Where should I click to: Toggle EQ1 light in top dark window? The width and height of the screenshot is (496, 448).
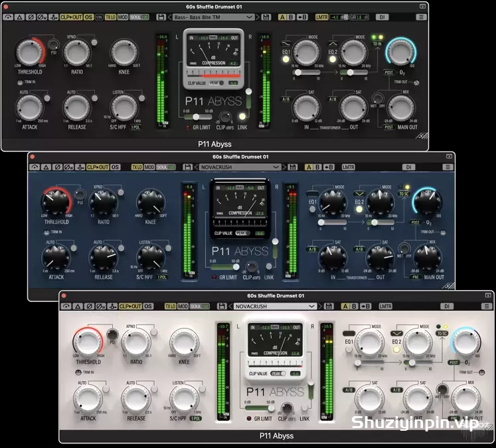[x=286, y=59]
